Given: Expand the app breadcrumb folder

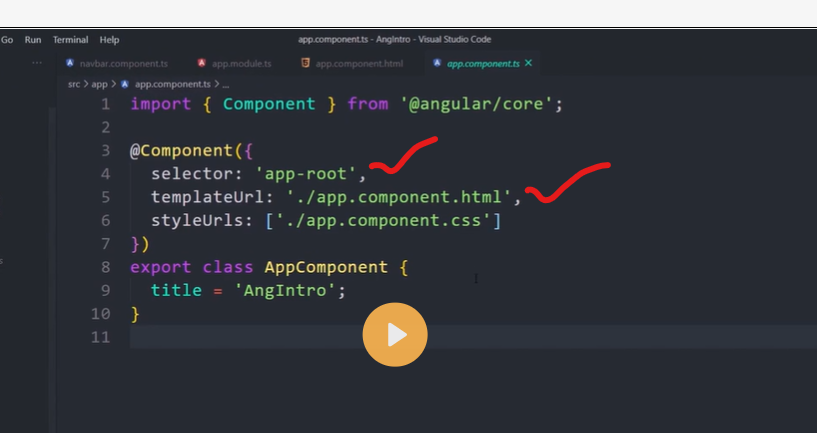Looking at the screenshot, I should coord(99,85).
